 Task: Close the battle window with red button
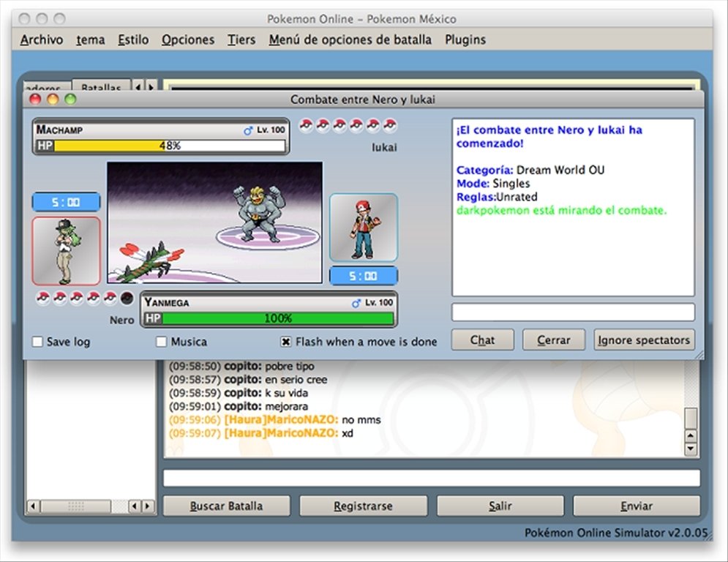(x=35, y=99)
